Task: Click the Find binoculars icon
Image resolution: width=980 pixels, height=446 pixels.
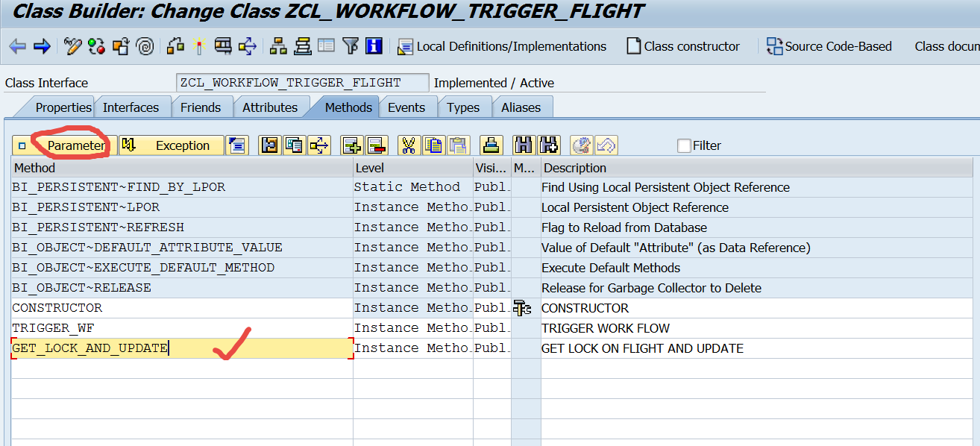Action: (x=524, y=145)
